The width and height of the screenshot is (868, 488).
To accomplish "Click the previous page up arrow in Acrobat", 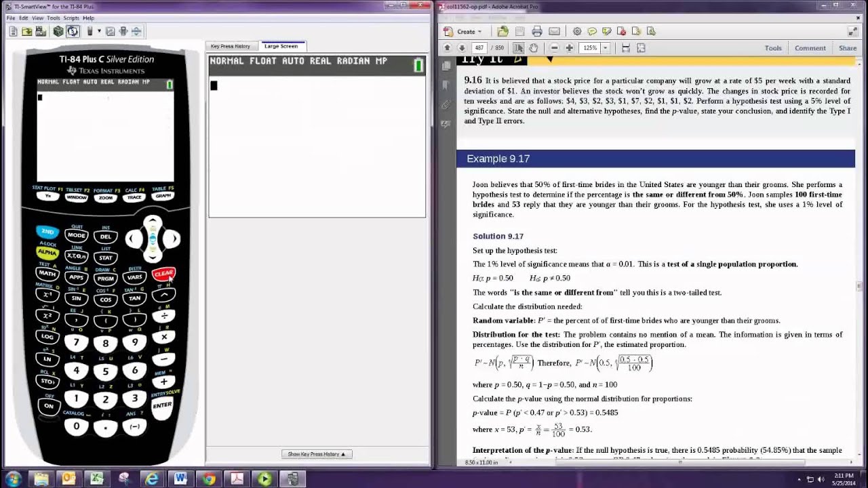I will pyautogui.click(x=448, y=48).
